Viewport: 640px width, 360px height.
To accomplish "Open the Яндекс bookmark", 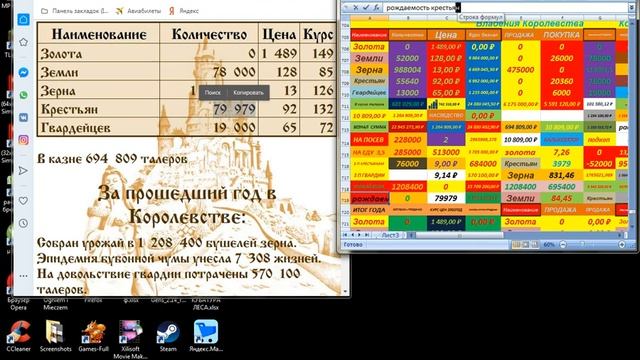I will (184, 11).
